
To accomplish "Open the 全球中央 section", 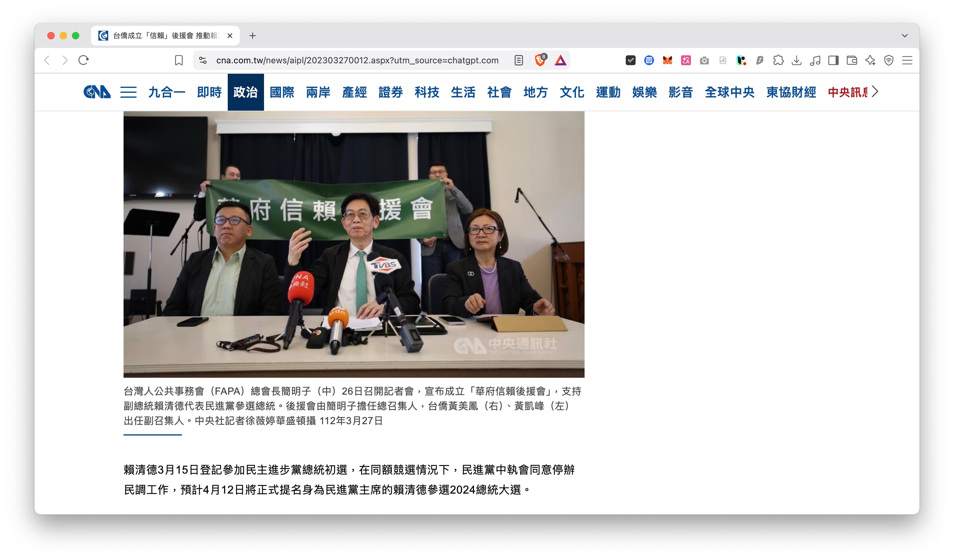I will (x=730, y=92).
